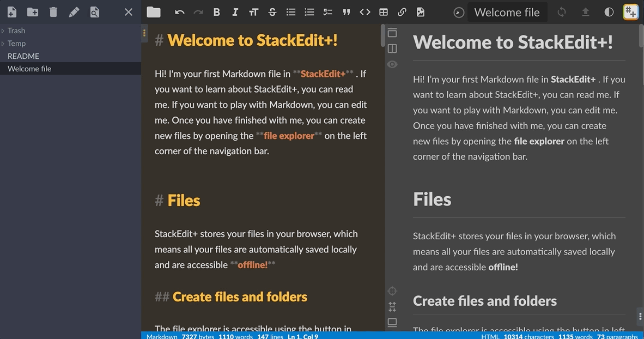
Task: Expand the Trash folder
Action: [x=3, y=31]
